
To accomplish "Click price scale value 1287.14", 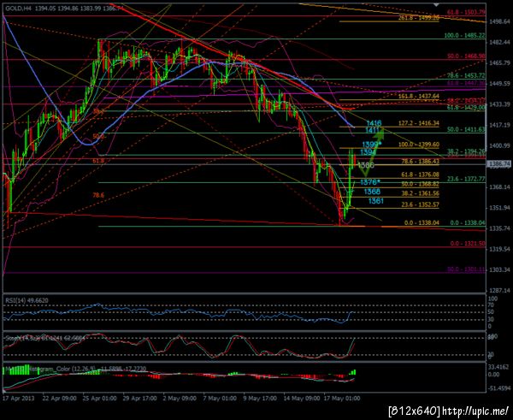I will click(499, 290).
